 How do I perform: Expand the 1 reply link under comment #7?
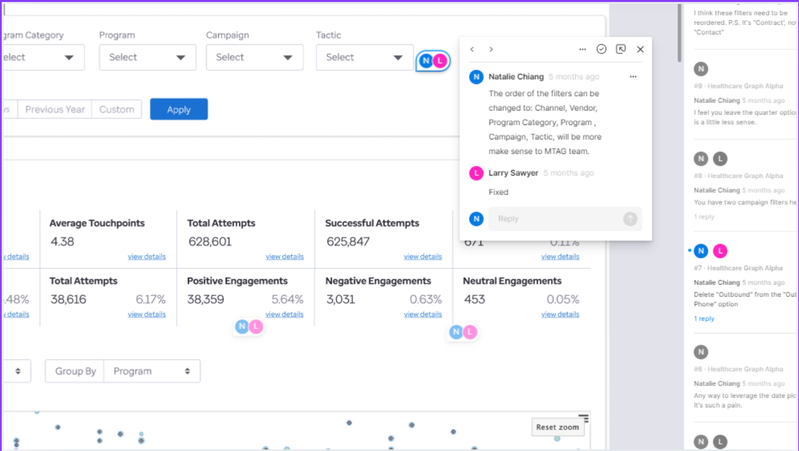pyautogui.click(x=704, y=319)
